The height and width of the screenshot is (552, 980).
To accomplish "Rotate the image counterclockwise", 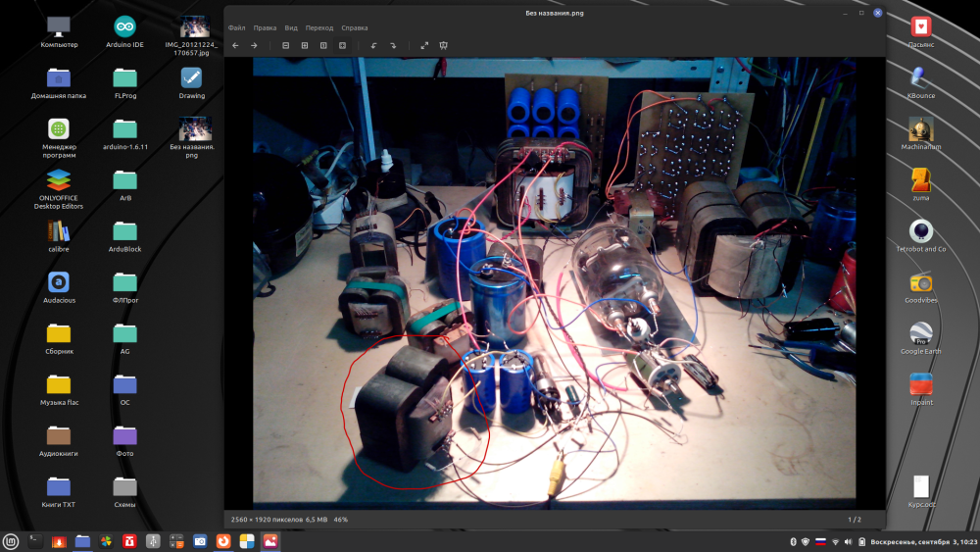I will click(373, 45).
